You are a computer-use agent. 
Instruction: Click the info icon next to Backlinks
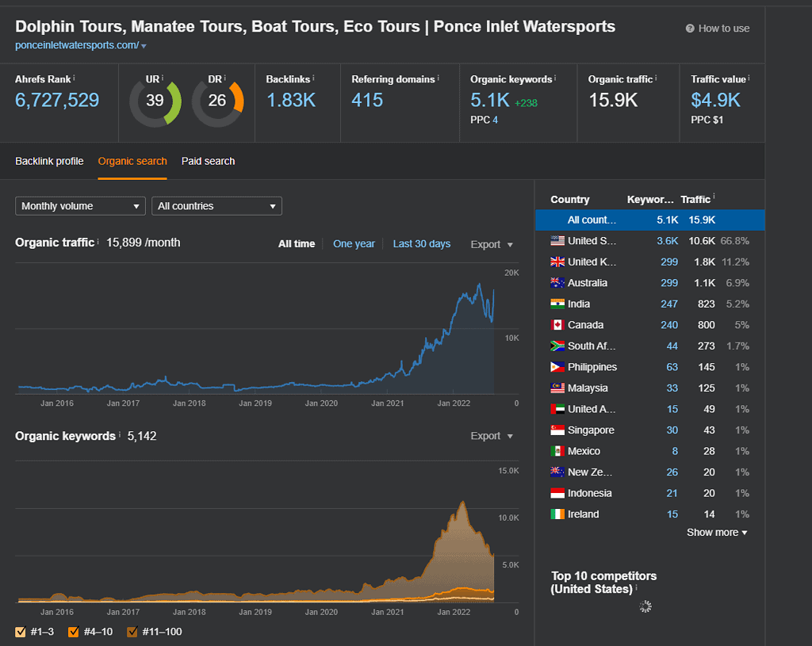point(313,78)
